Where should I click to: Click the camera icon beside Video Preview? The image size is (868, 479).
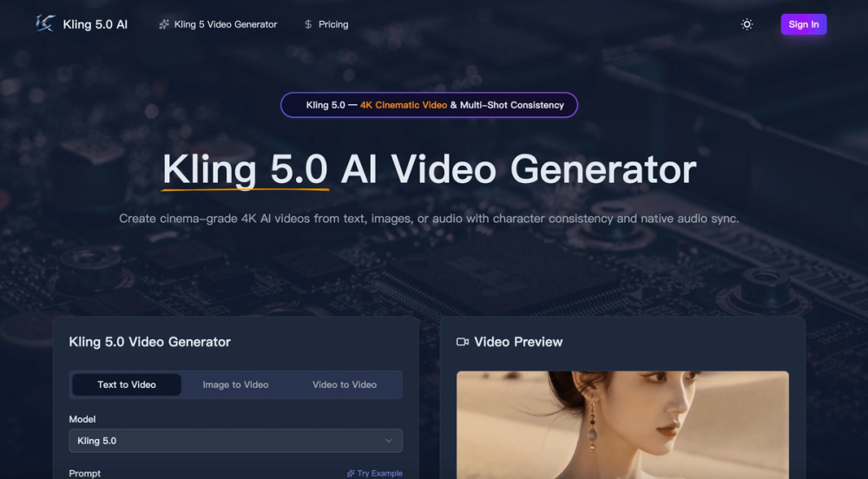463,342
